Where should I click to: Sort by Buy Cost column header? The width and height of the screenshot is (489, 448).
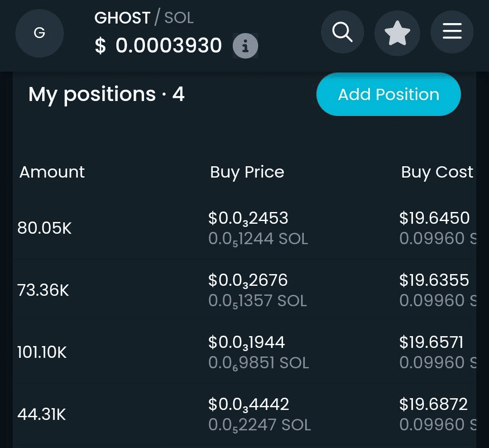pyautogui.click(x=437, y=172)
